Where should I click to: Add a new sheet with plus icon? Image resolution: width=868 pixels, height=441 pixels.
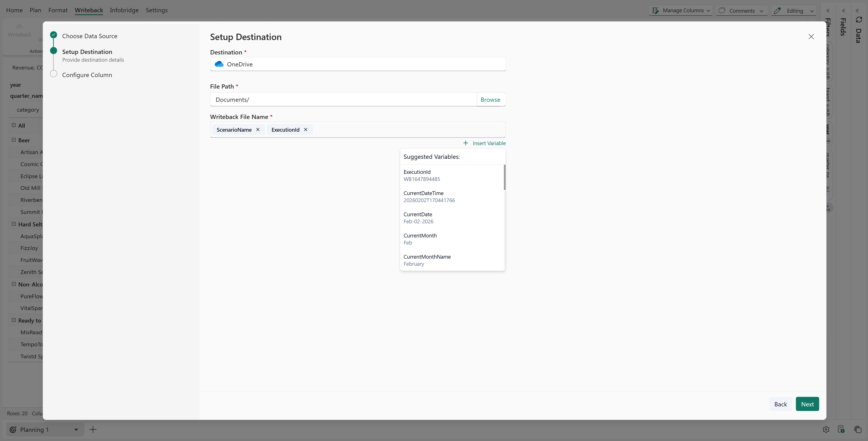coord(93,429)
